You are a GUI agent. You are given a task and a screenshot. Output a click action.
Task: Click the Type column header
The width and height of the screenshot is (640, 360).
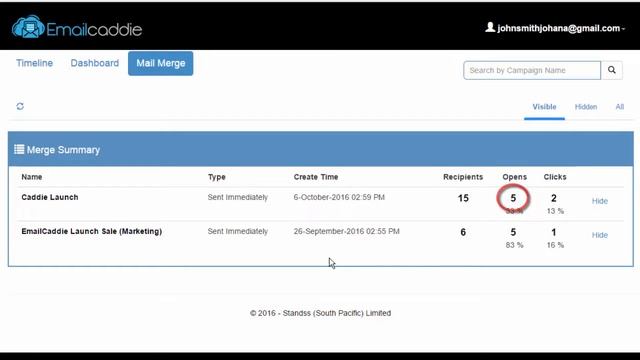pyautogui.click(x=217, y=177)
